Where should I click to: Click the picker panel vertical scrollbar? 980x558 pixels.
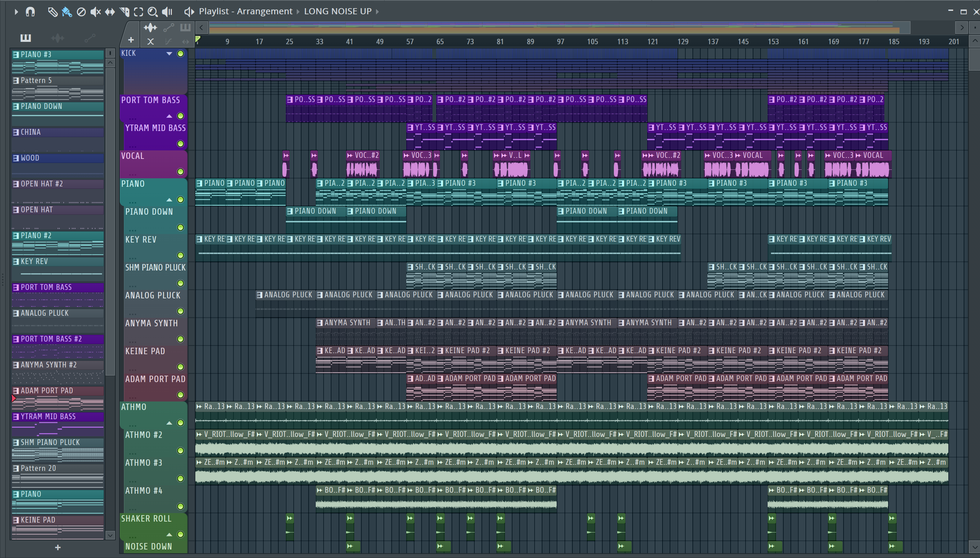(x=110, y=222)
